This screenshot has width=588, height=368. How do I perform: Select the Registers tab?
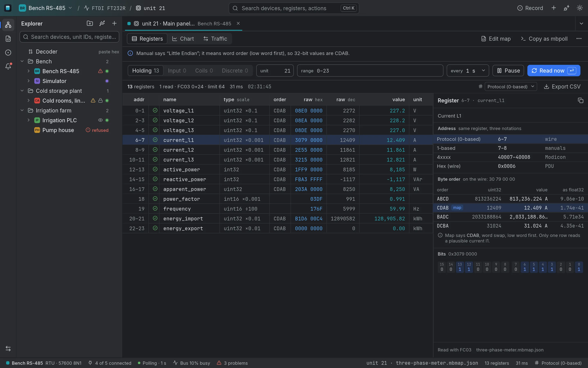click(x=147, y=39)
